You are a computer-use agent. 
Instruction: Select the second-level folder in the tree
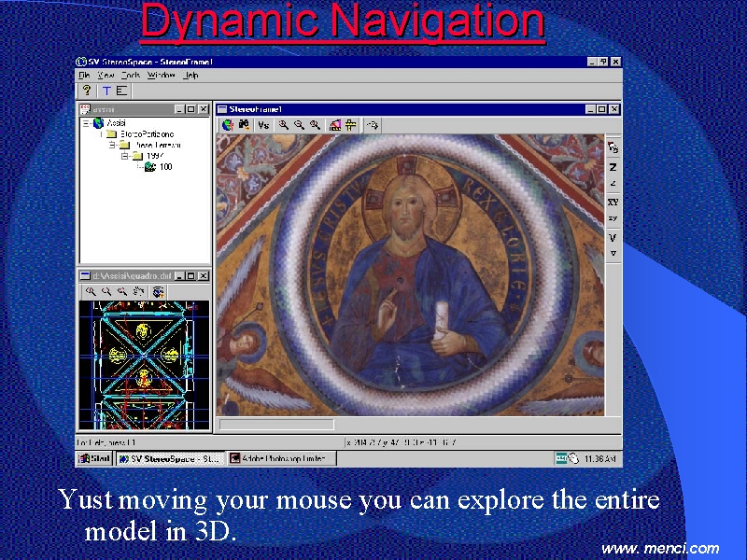coord(147,134)
